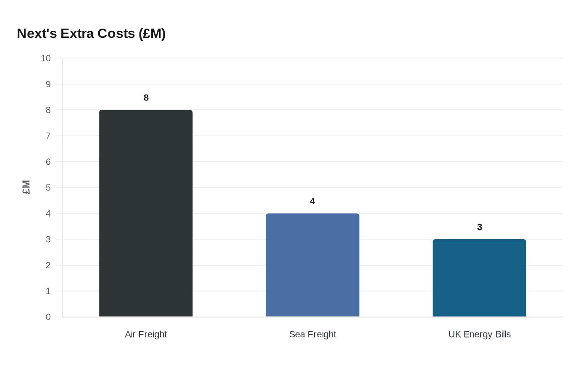Click the UK Energy Bills axis label

click(x=479, y=334)
